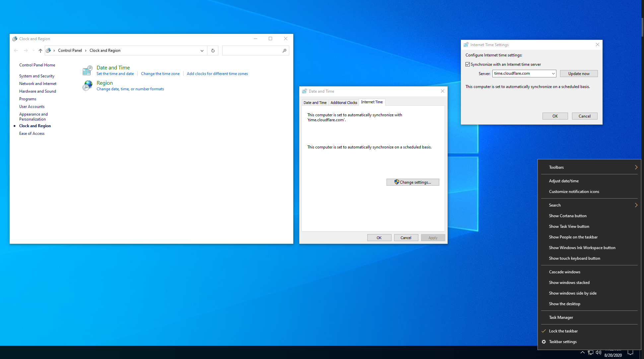Click the Update now button
The width and height of the screenshot is (644, 359).
(579, 74)
